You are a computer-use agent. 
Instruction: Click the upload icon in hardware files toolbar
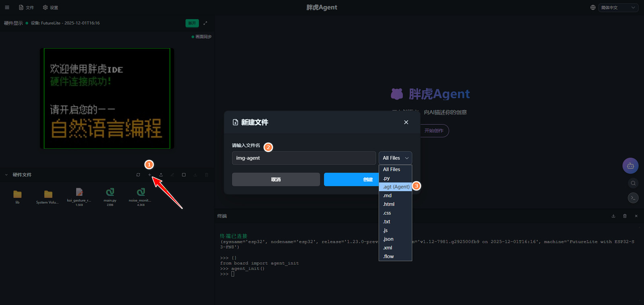[161, 175]
